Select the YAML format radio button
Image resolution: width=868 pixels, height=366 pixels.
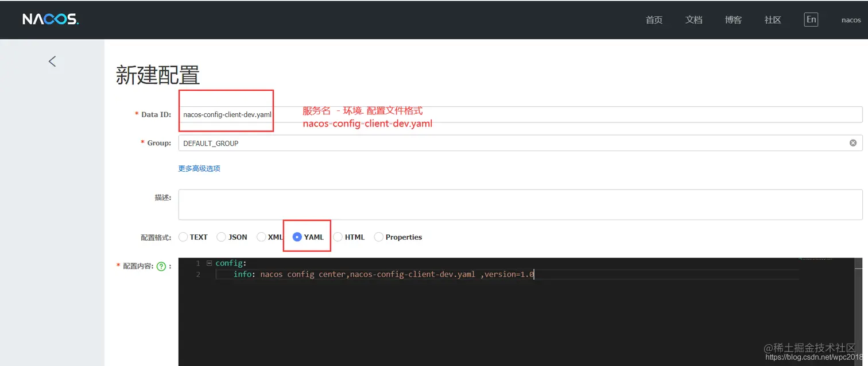tap(297, 237)
